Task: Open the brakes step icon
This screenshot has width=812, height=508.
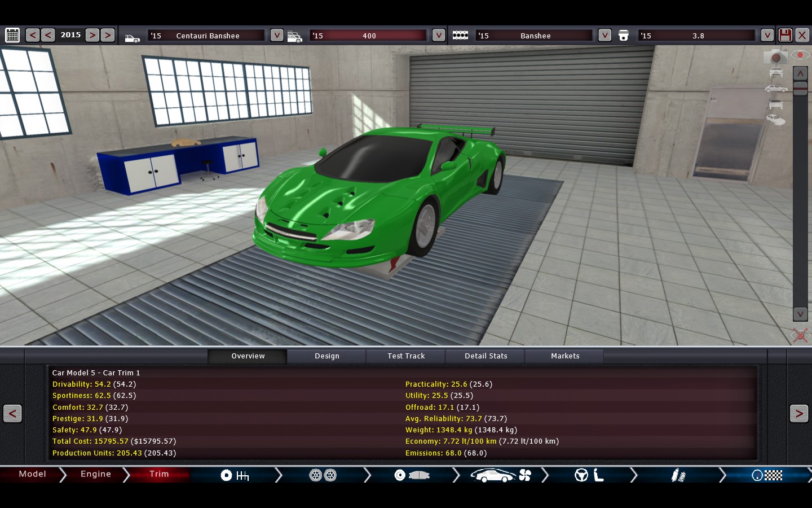Action: [412, 475]
